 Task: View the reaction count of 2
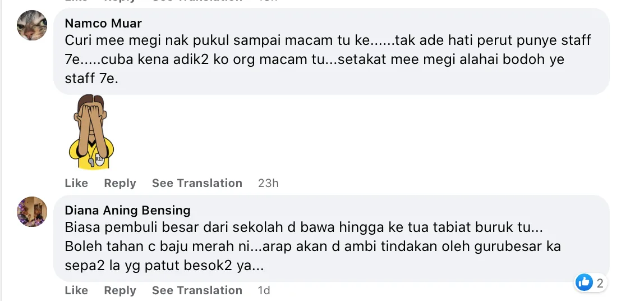click(x=600, y=283)
